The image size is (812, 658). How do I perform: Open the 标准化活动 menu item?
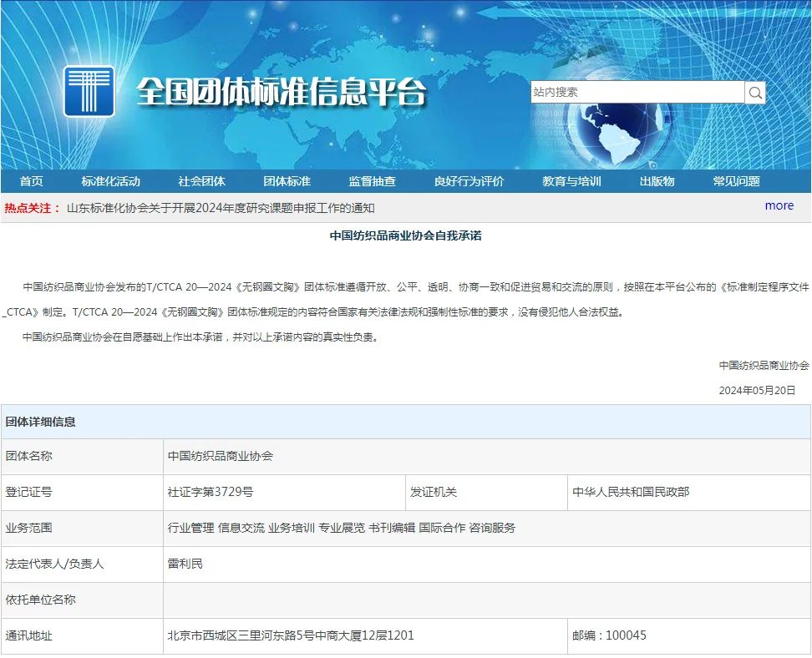tap(110, 181)
